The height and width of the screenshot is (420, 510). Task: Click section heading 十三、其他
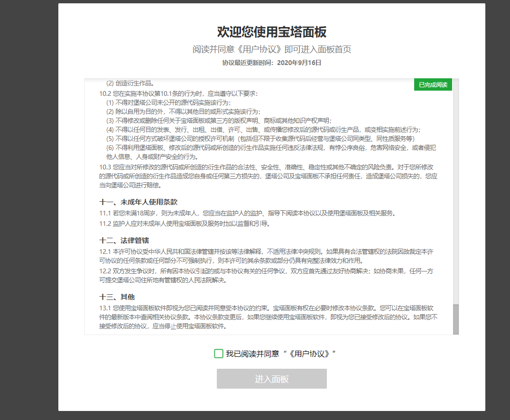[x=117, y=297]
